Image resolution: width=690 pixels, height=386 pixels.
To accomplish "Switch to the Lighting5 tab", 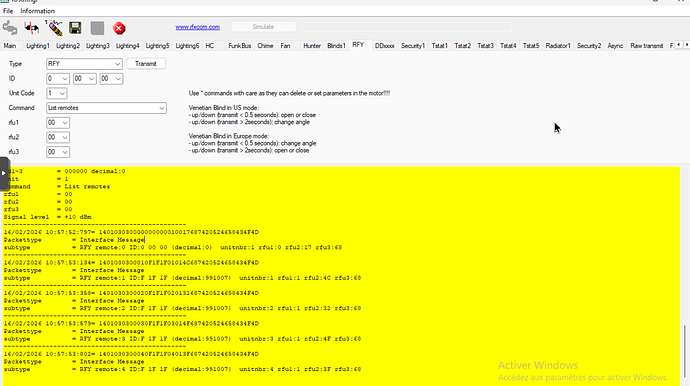I will (x=158, y=46).
